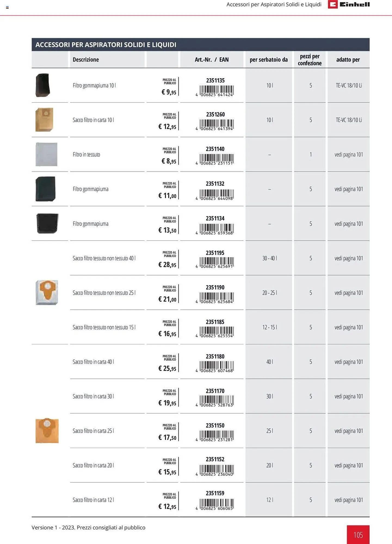392x544 pixels.
Task: Click the "Art.-Nr. / EAN" column header
Action: pyautogui.click(x=212, y=60)
